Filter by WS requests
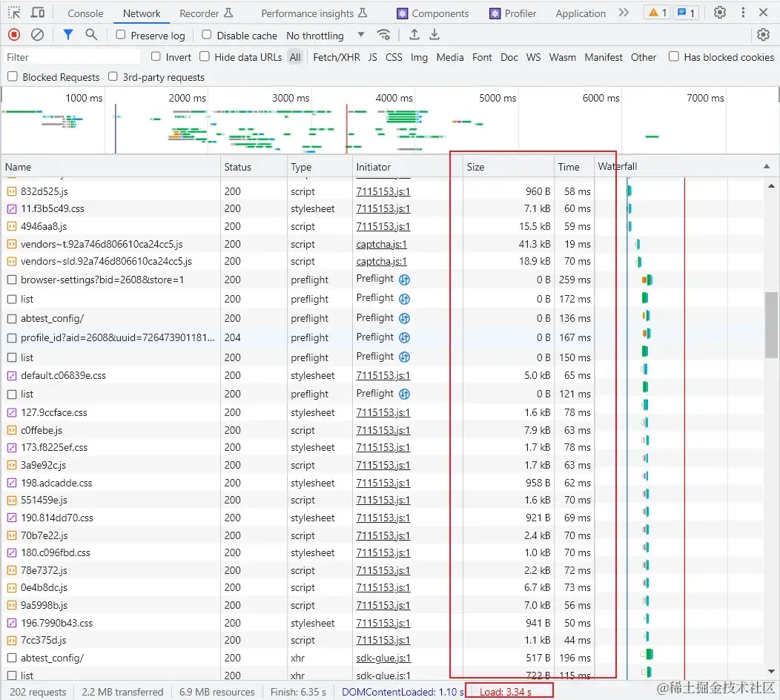Viewport: 780px width, 700px height. [533, 57]
